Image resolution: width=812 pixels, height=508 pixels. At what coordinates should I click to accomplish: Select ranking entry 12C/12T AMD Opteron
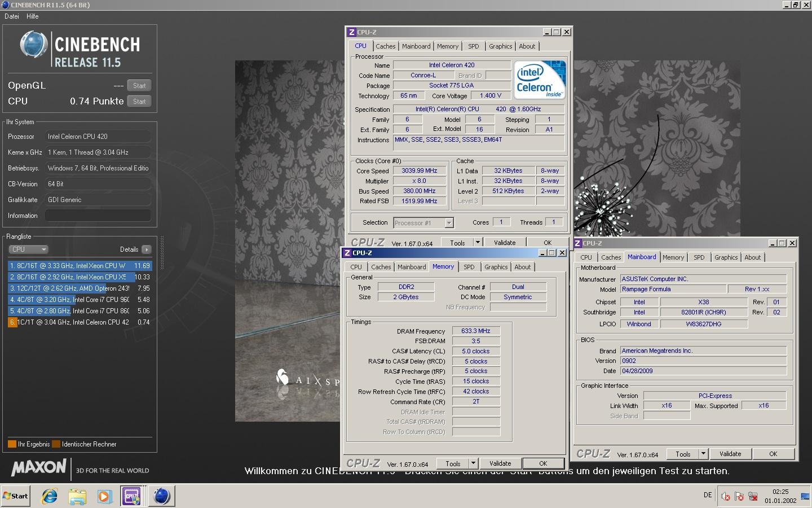coord(80,288)
